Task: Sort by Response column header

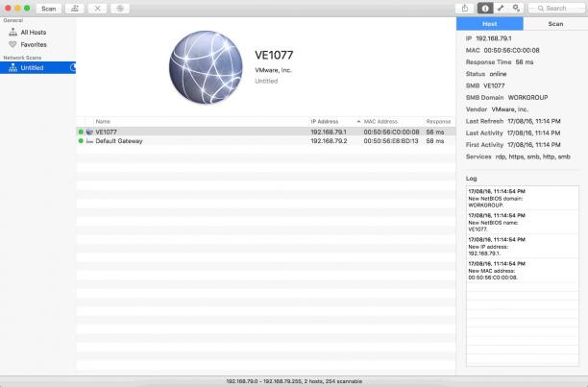Action: (x=439, y=121)
